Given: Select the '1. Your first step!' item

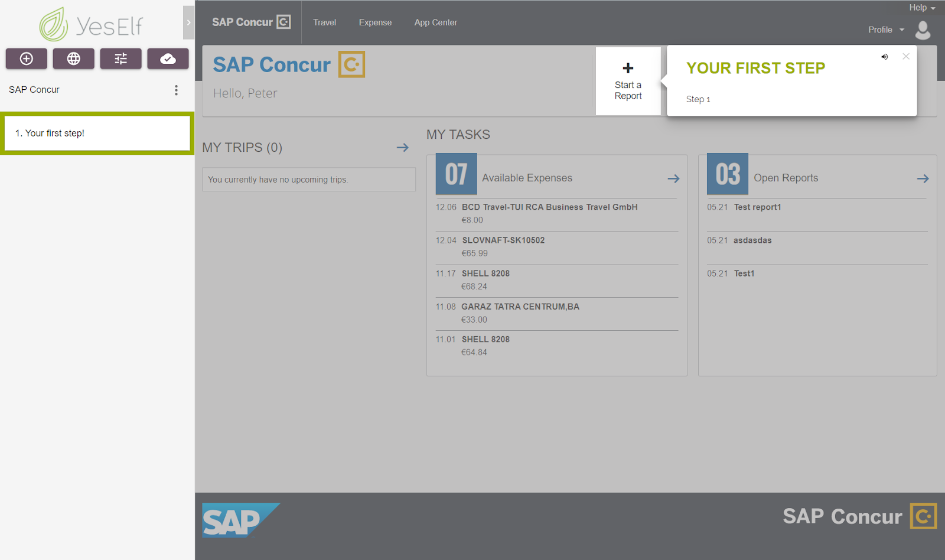Looking at the screenshot, I should coord(97,133).
